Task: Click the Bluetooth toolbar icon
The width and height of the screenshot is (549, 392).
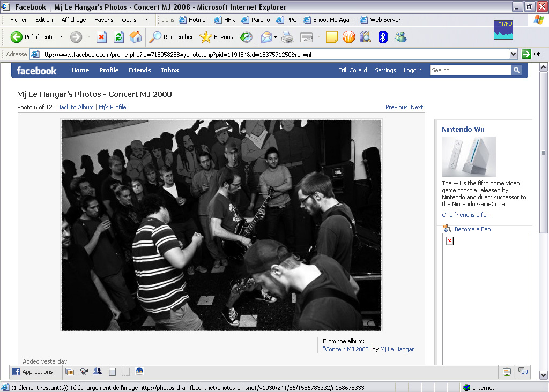Action: click(x=383, y=37)
